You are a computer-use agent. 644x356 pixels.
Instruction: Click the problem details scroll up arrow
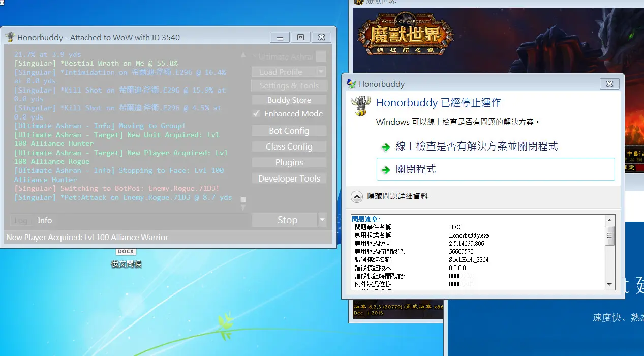(x=610, y=219)
